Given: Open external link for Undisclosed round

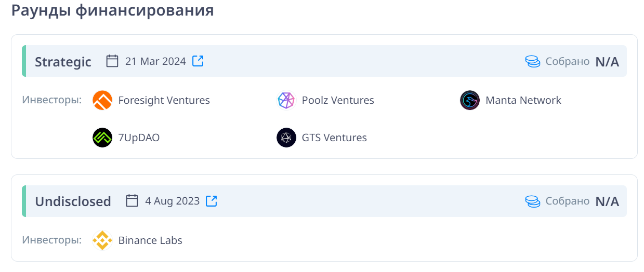Looking at the screenshot, I should pos(212,201).
